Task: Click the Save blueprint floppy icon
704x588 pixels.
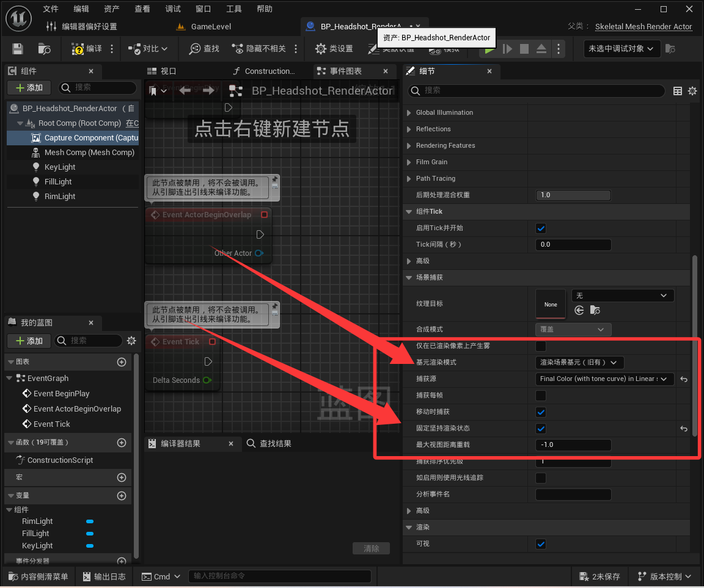Action: pos(18,49)
